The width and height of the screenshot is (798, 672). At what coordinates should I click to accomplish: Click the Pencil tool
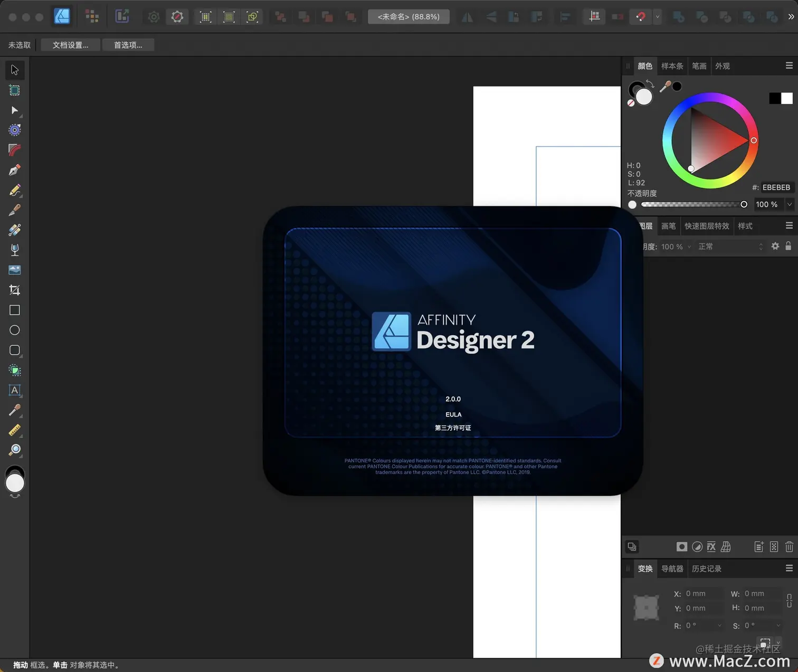click(x=15, y=190)
